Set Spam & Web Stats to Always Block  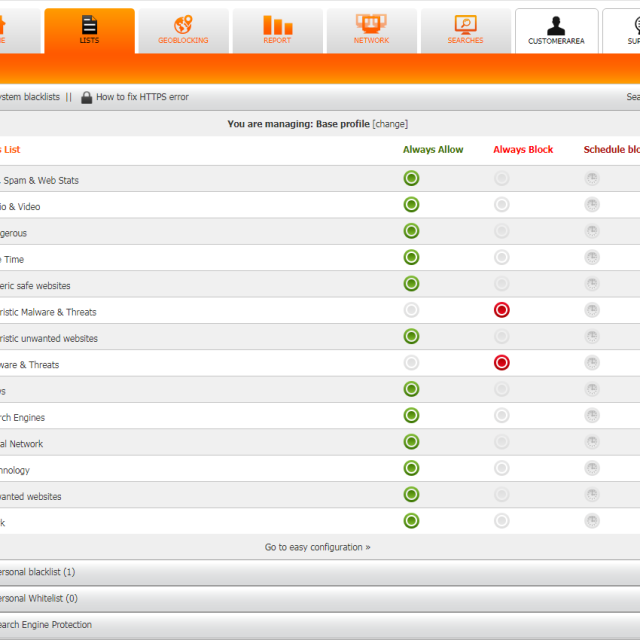pos(502,179)
